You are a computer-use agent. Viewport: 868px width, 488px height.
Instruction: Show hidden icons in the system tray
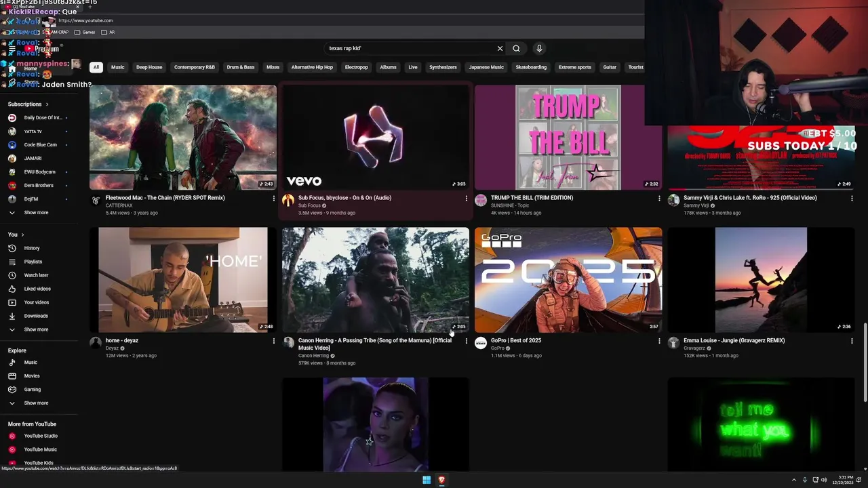793,480
